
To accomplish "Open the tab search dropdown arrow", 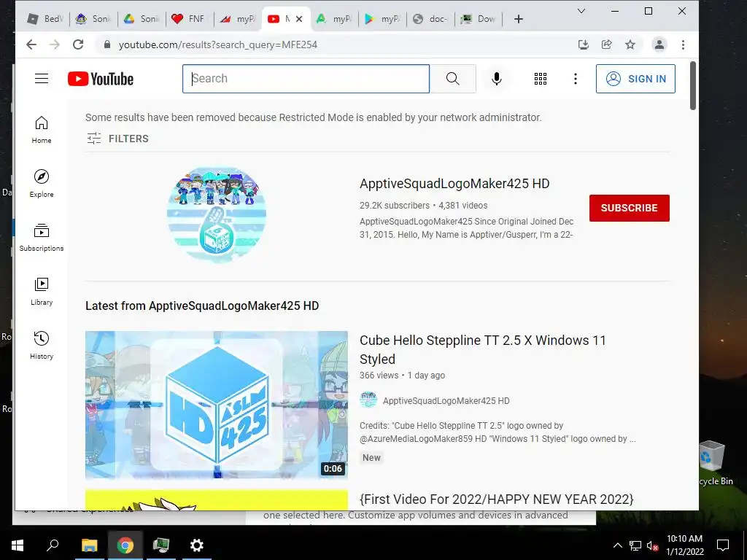I will point(581,11).
